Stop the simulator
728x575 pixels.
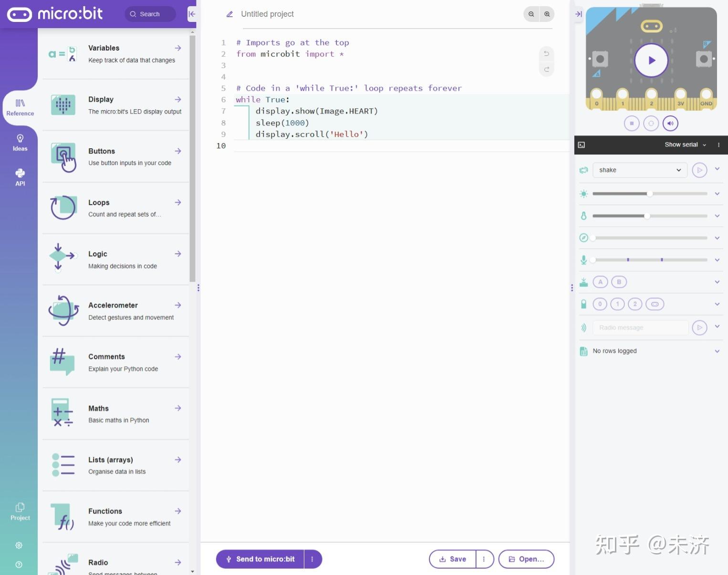632,123
